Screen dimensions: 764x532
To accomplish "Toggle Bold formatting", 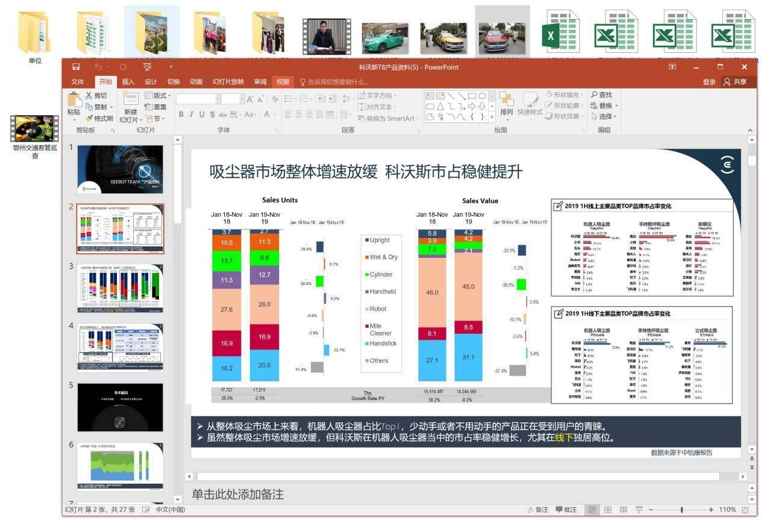I will (181, 114).
